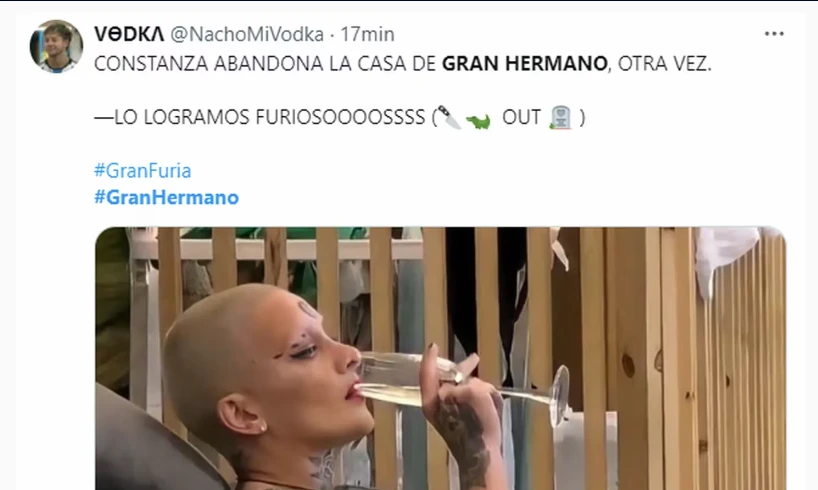Open the tweet's three-dot more options menu

(x=774, y=34)
